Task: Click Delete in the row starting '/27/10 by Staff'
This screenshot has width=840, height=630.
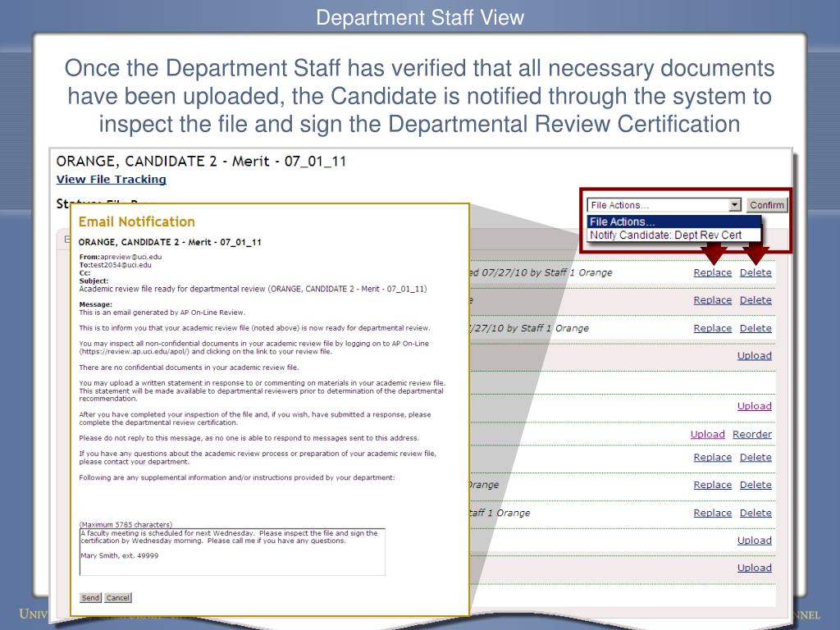Action: click(756, 328)
